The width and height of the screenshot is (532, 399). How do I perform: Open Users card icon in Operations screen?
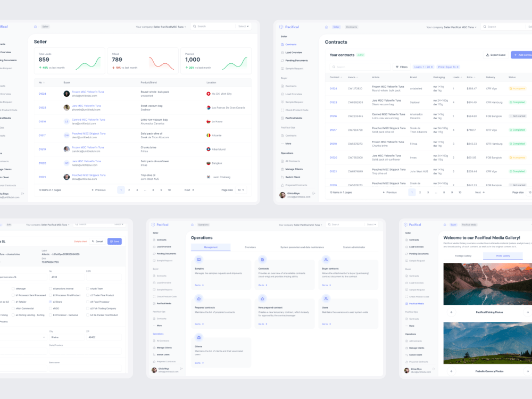[x=326, y=298]
